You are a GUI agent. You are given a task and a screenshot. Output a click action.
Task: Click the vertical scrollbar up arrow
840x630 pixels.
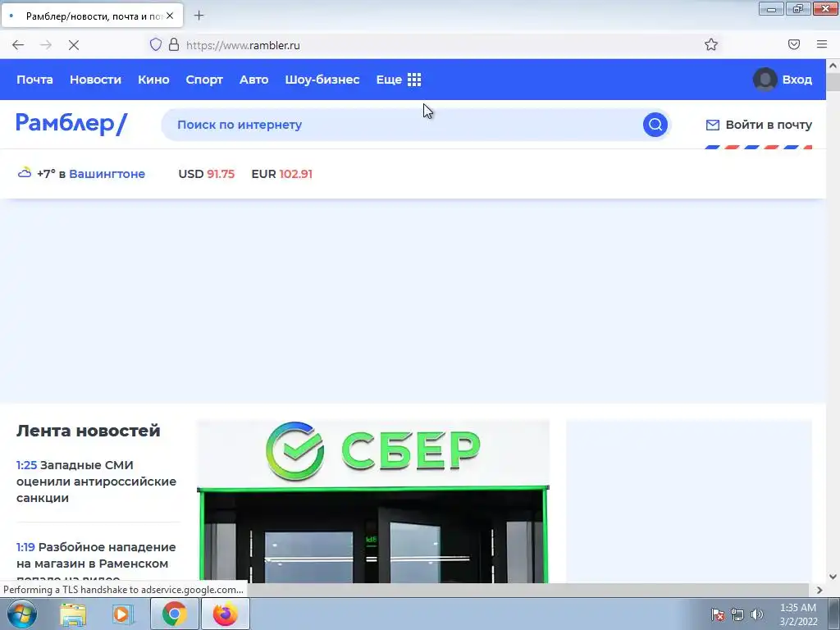pyautogui.click(x=833, y=66)
